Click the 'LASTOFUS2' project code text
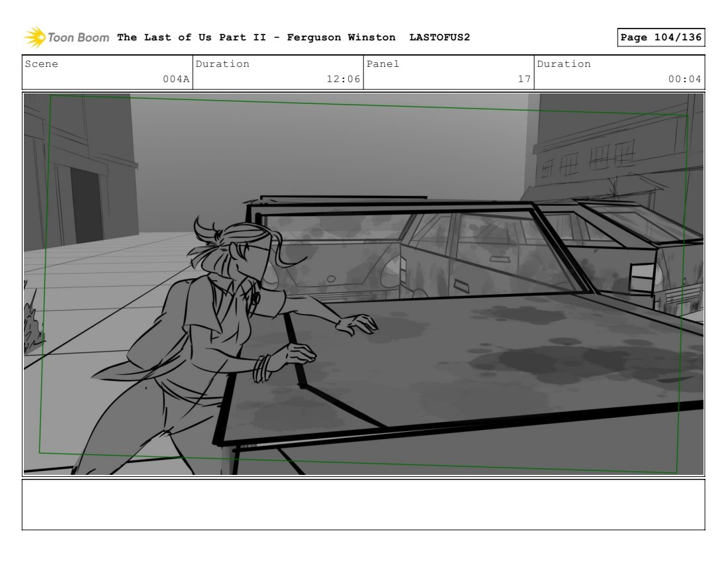This screenshot has height=563, width=728. [439, 37]
